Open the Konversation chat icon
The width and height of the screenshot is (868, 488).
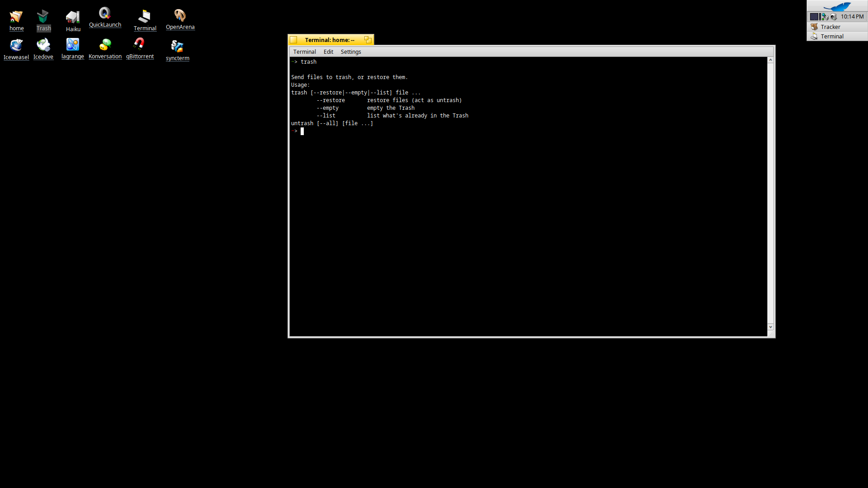pyautogui.click(x=105, y=45)
